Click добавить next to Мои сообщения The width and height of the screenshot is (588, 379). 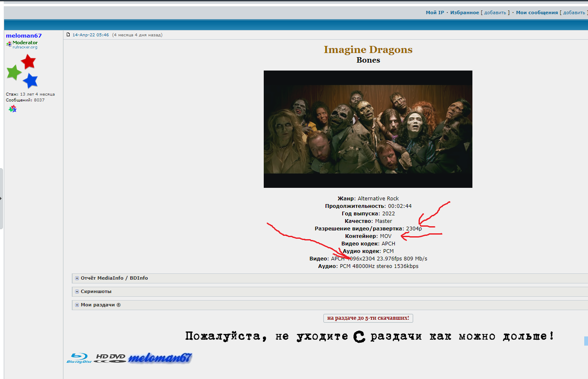574,13
